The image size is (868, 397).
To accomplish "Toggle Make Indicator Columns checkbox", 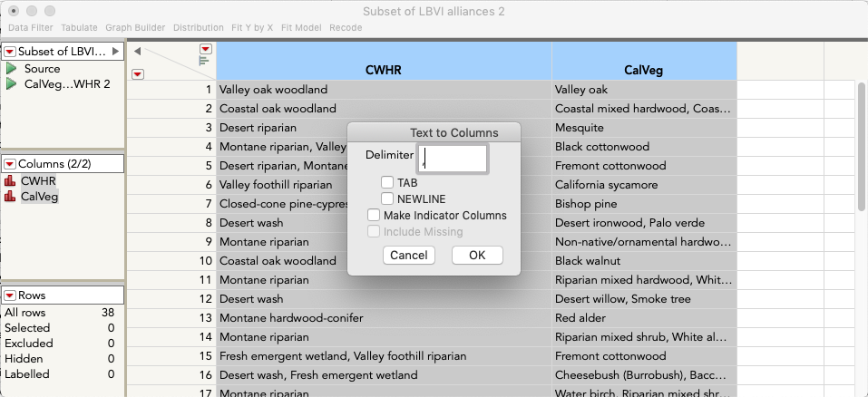I will (x=374, y=216).
